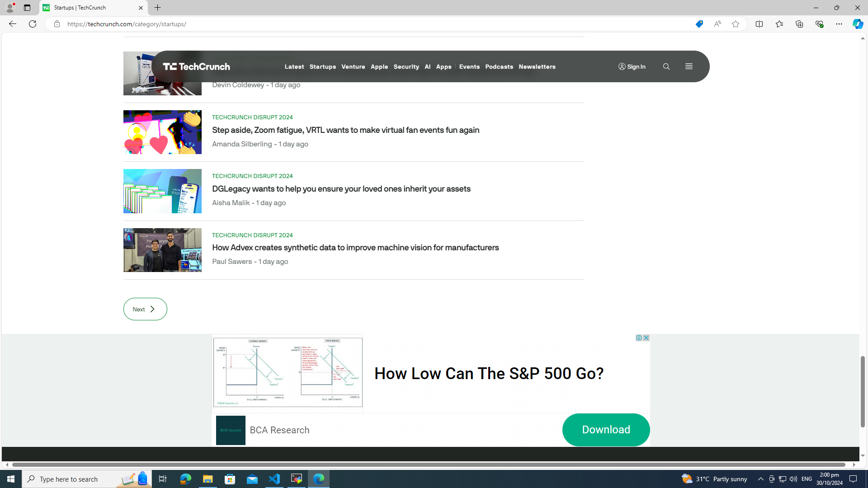Image resolution: width=868 pixels, height=488 pixels.
Task: Open author Devin Coldewey's page
Action: [238, 85]
